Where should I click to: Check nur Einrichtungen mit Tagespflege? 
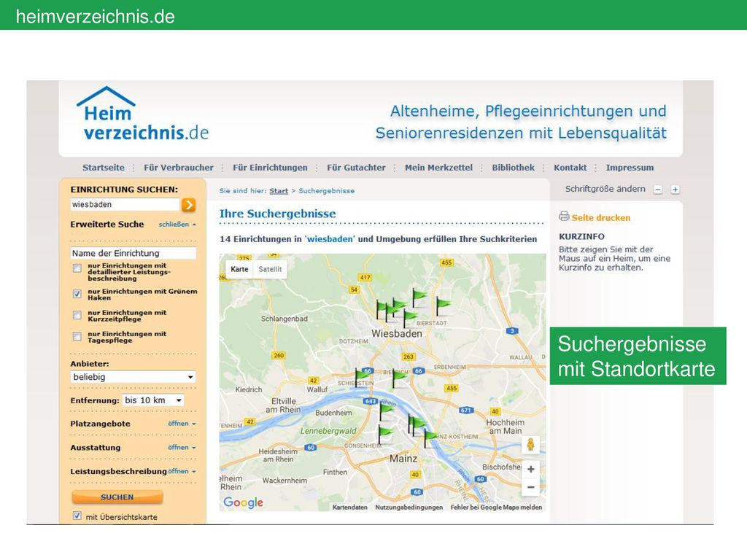(x=77, y=336)
